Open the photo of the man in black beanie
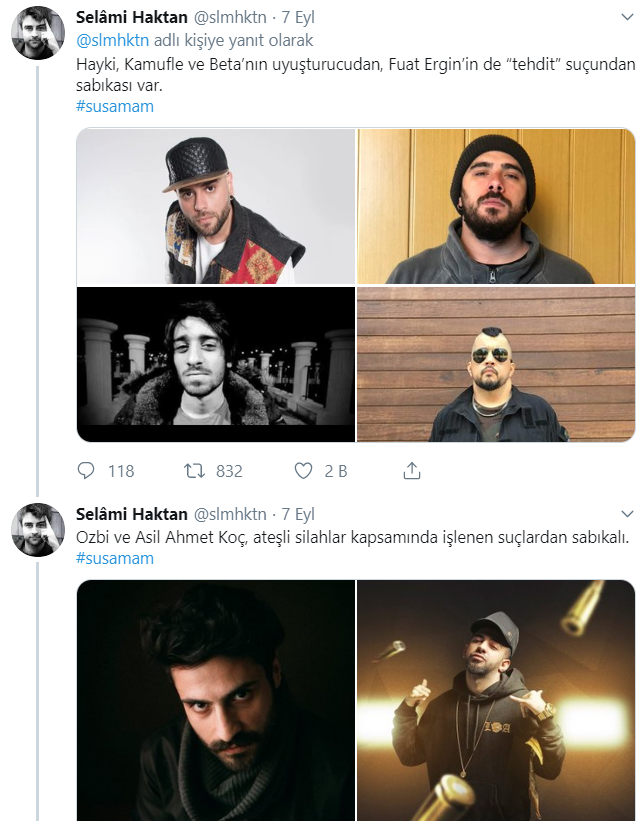638x821 pixels. [x=496, y=206]
